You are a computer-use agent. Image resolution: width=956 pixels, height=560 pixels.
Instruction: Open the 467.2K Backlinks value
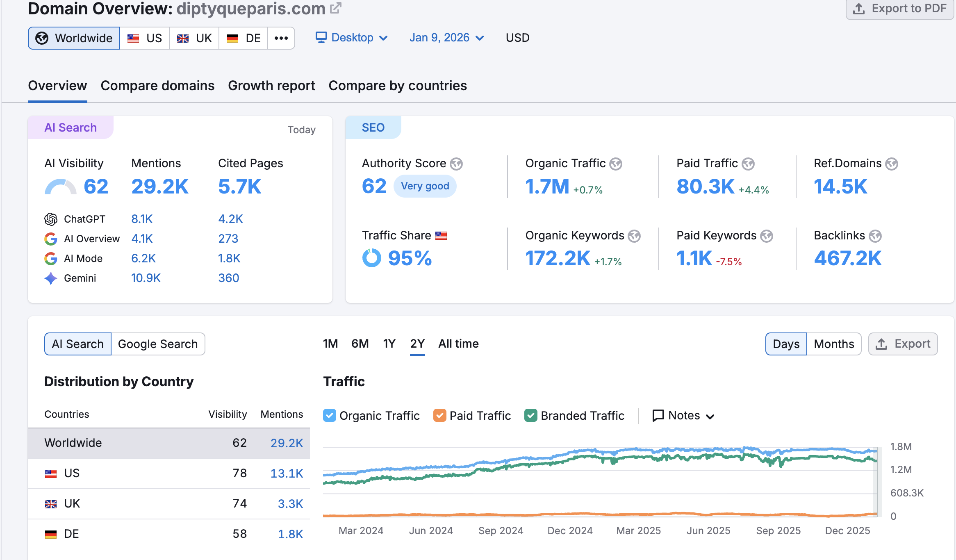847,259
